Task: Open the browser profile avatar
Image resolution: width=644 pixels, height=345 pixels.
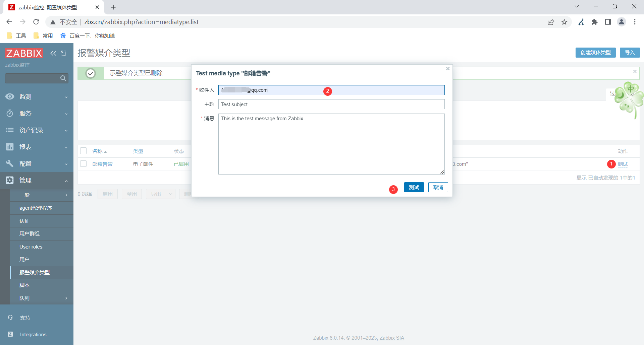Action: pyautogui.click(x=622, y=22)
